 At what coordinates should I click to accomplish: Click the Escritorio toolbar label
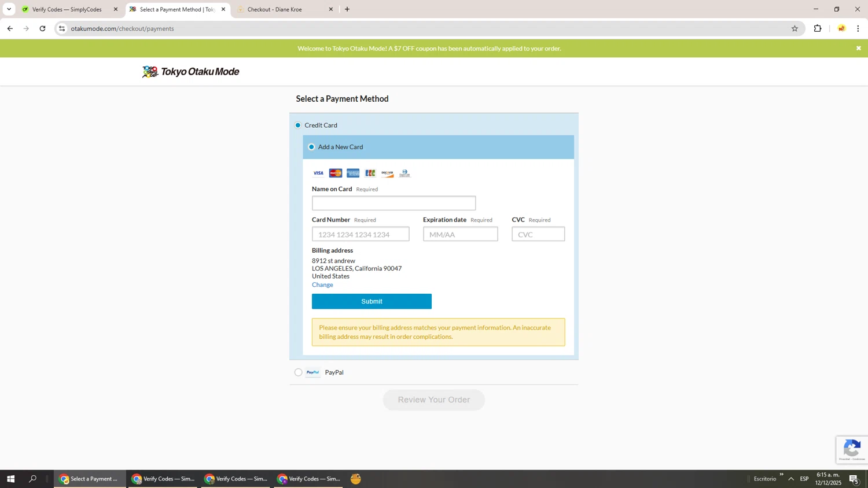tap(764, 479)
